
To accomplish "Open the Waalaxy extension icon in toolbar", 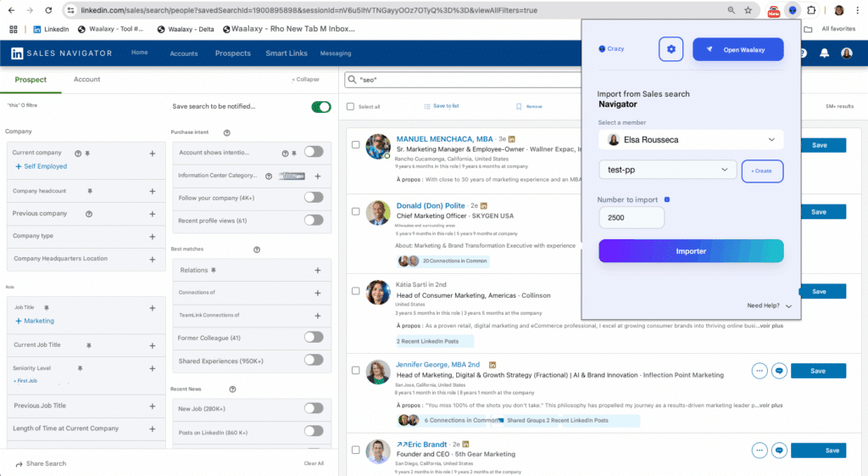I will [793, 10].
